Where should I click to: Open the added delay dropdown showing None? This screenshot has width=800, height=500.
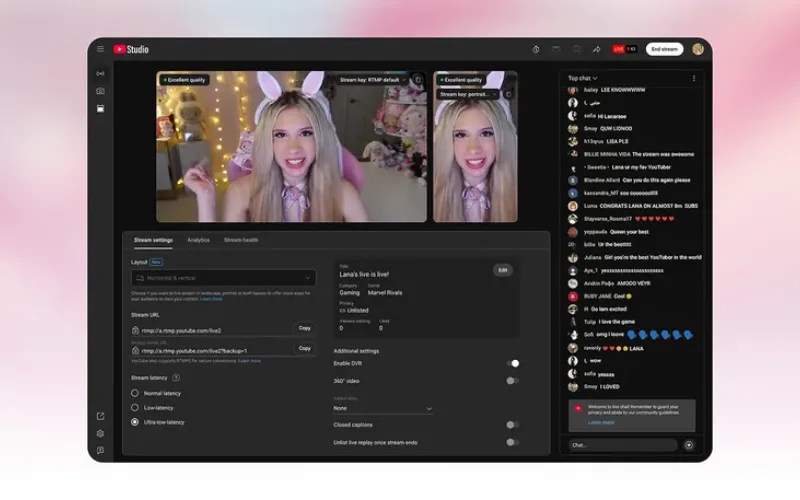click(x=383, y=408)
